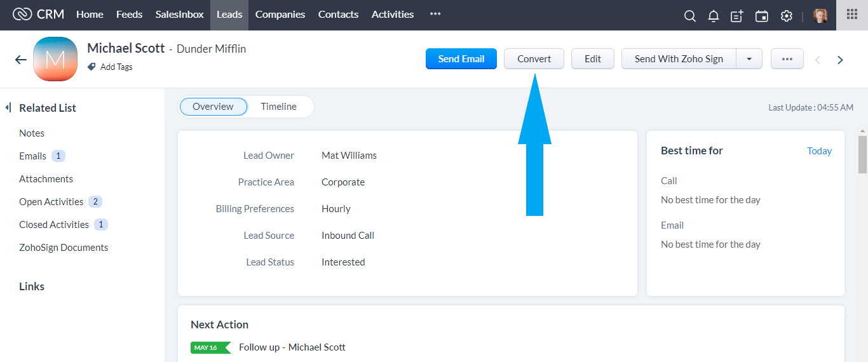
Task: Click the Dunder Mifflin company name
Action: (211, 49)
